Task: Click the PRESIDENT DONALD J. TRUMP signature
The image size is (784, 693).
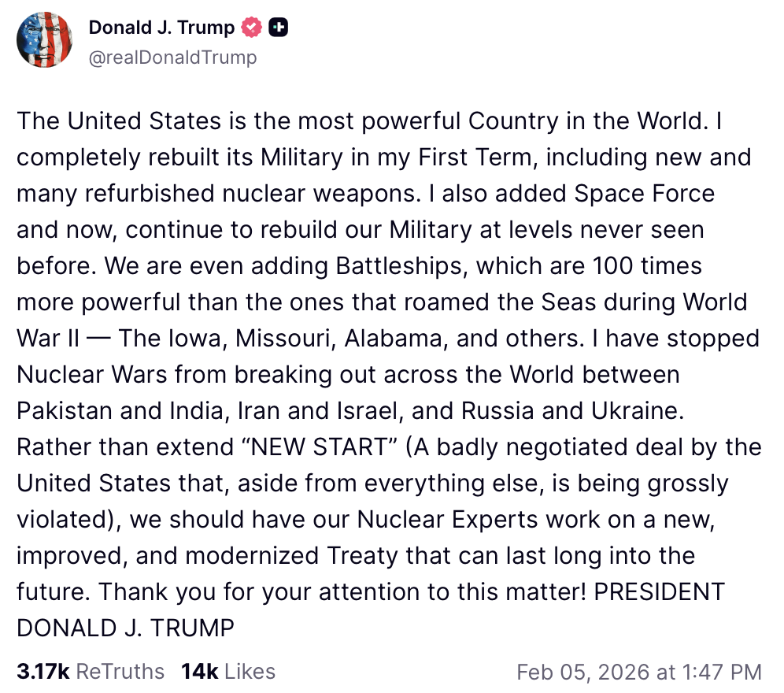Action: 126,628
